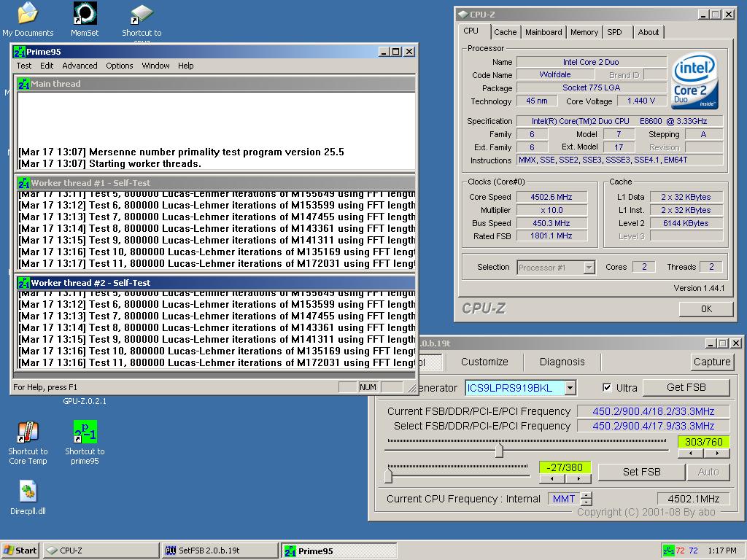Click the left arrow under 303/760

tap(691, 454)
